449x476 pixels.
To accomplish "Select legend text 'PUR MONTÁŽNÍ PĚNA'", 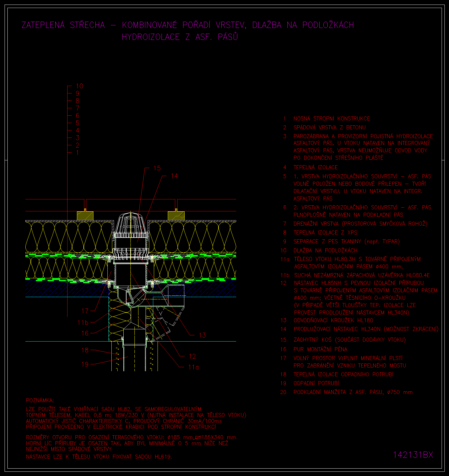I will (x=321, y=349).
